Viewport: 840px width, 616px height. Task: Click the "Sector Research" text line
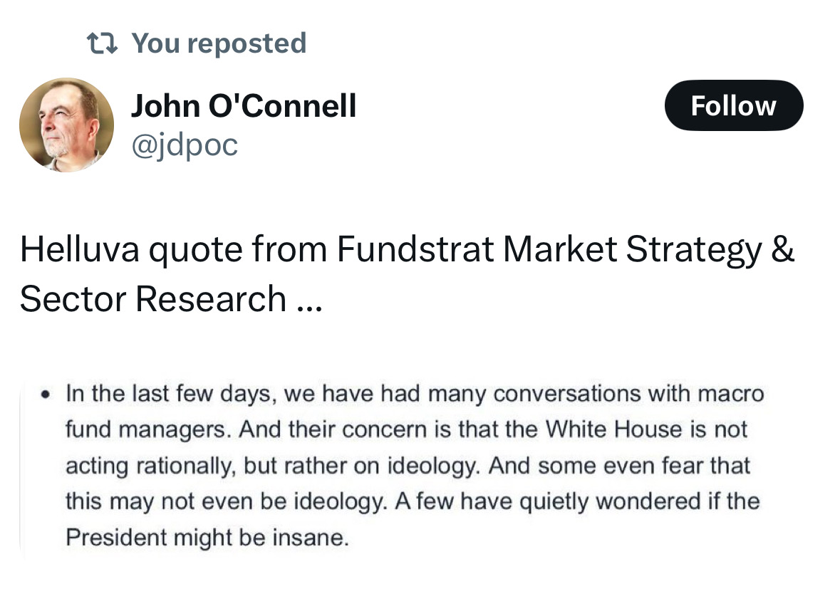[x=152, y=298]
